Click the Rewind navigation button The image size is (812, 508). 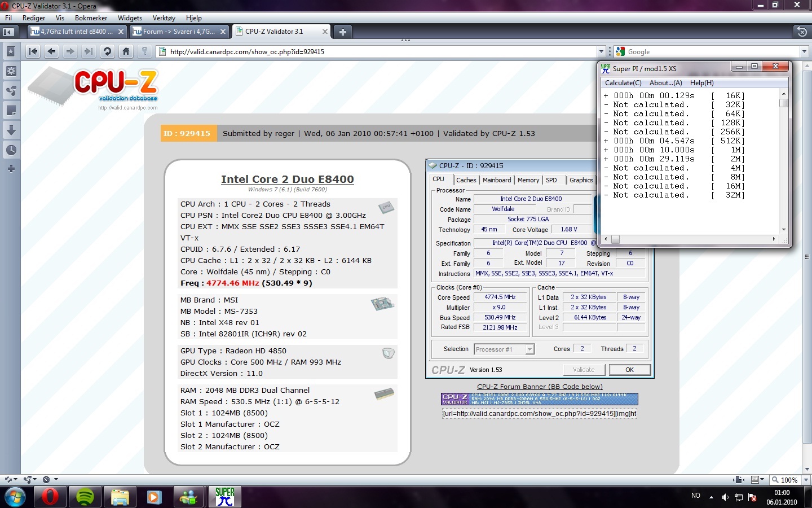point(33,51)
